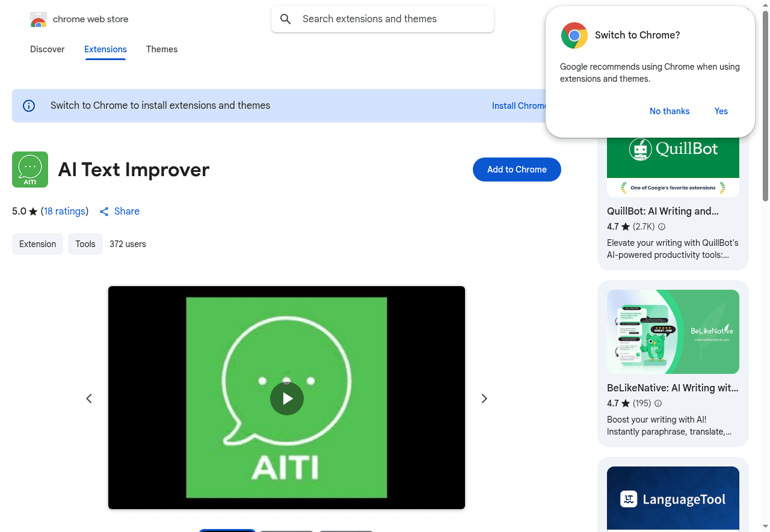This screenshot has height=532, width=770.
Task: Advance the media carousel with the right arrow
Action: click(484, 398)
